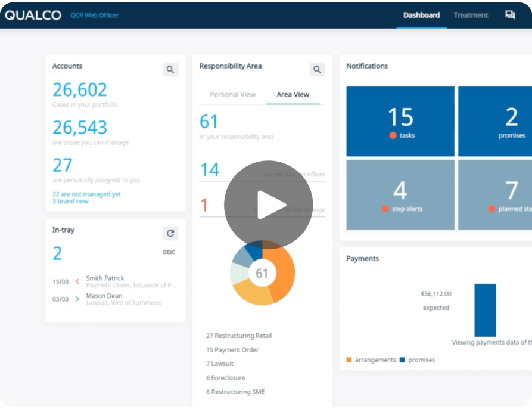Refresh the In-tray list
This screenshot has height=409, width=532.
coord(169,233)
